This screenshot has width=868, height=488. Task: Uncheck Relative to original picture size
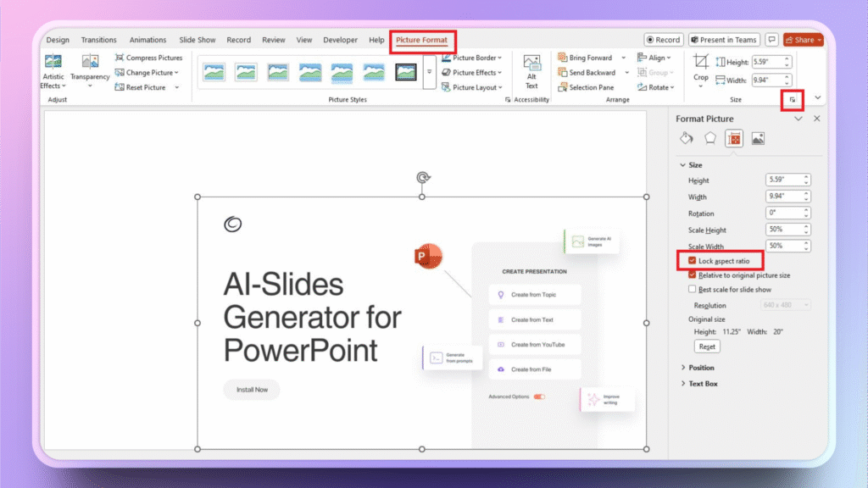[x=693, y=274]
